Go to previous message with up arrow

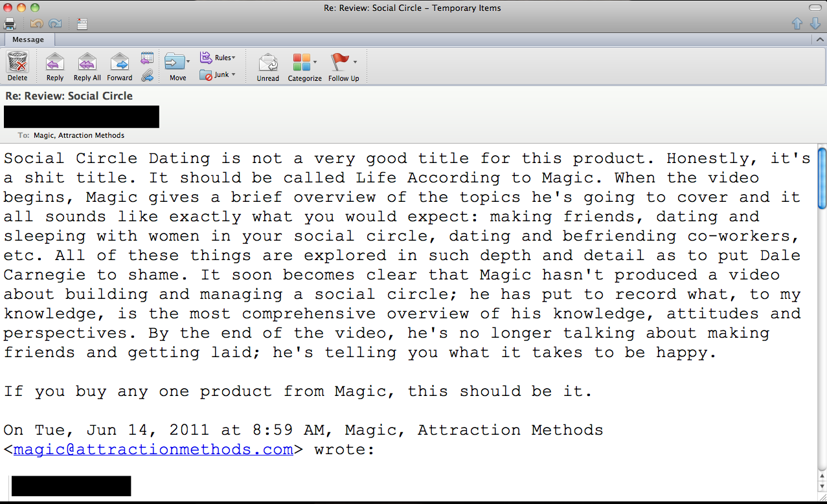tap(797, 24)
